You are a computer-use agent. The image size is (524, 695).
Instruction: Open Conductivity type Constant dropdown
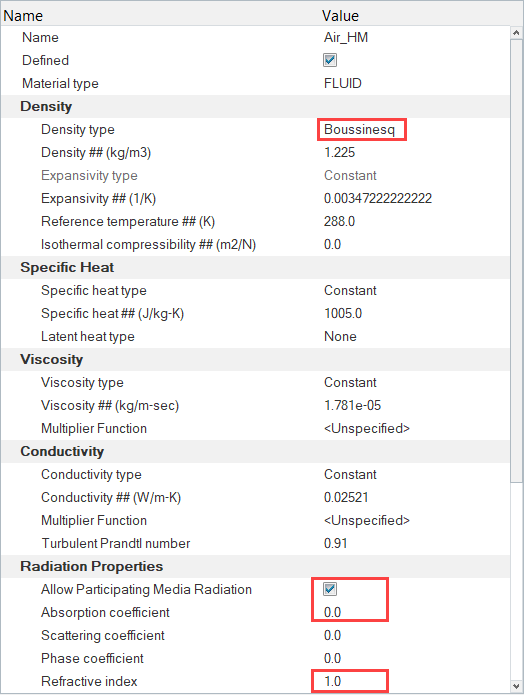click(350, 474)
